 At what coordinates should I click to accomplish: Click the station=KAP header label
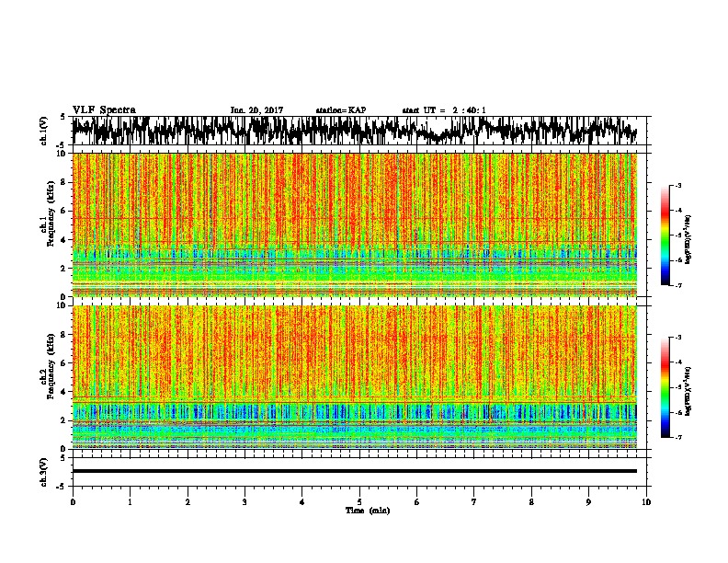[341, 110]
